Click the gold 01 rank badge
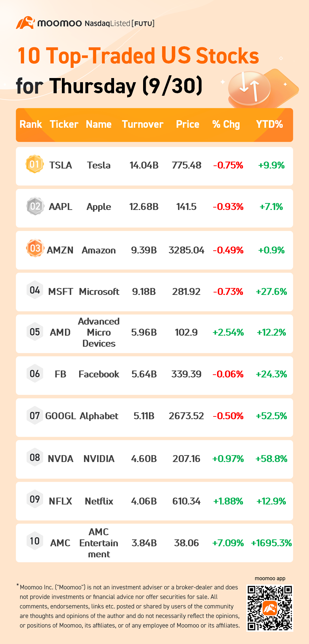This screenshot has width=309, height=644. (35, 164)
